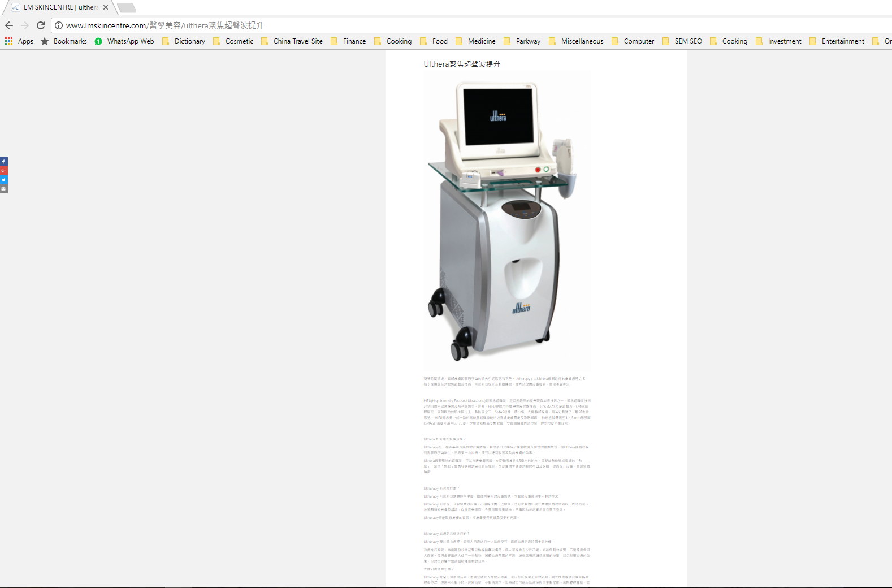Image resolution: width=892 pixels, height=588 pixels.
Task: Open the Medicine bookmark folder
Action: click(x=475, y=41)
